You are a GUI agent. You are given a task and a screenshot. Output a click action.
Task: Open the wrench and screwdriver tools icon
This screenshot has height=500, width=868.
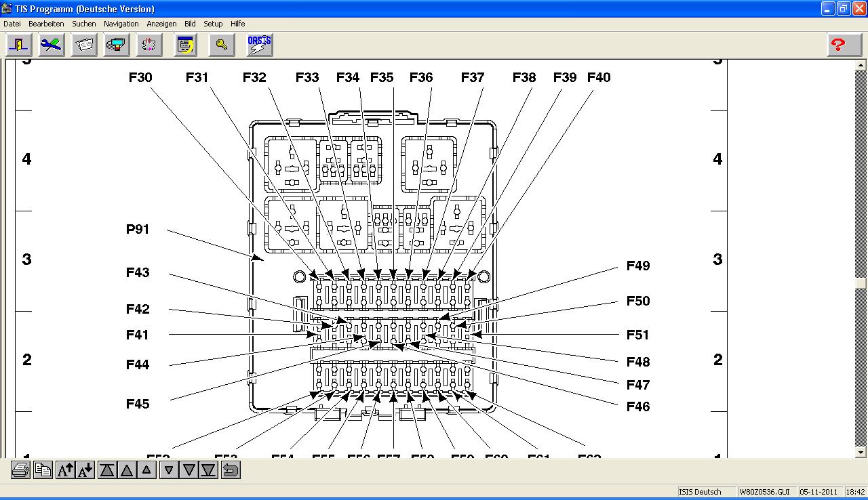pyautogui.click(x=52, y=45)
